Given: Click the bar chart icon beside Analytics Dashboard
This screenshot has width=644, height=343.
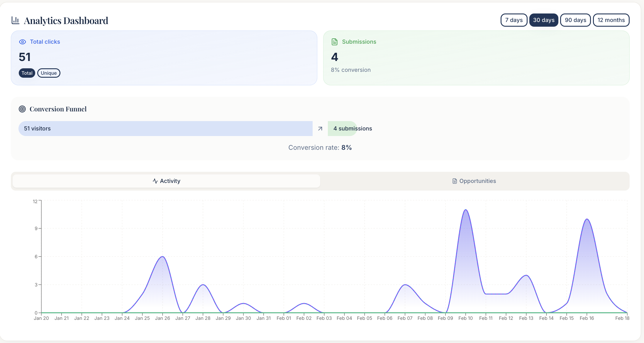Looking at the screenshot, I should tap(15, 20).
